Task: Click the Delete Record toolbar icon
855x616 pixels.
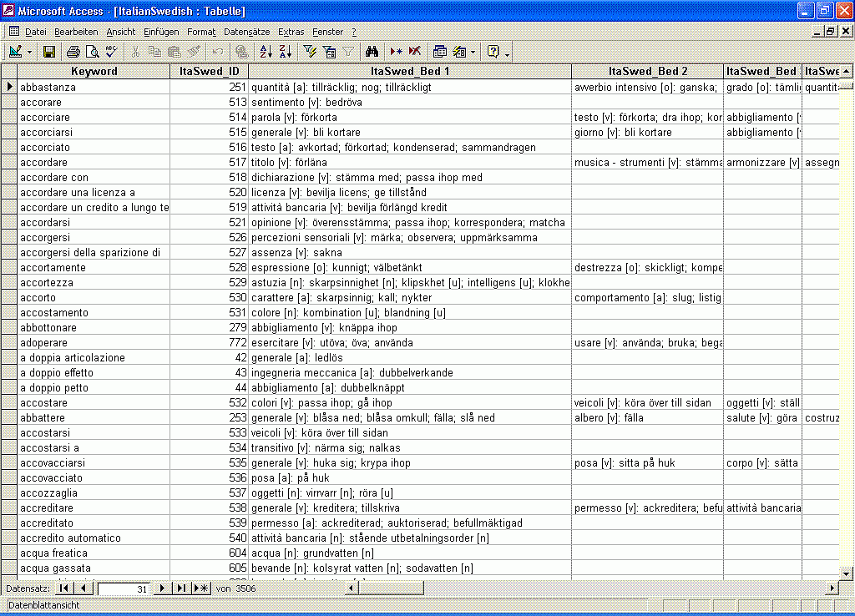Action: 415,52
